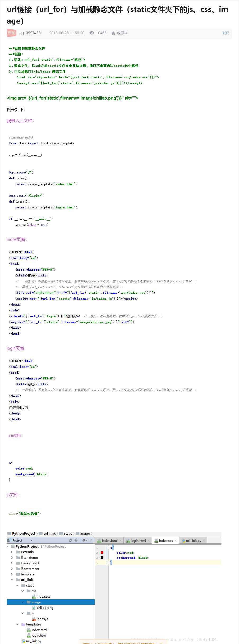Open author qq_39974381 profile link
The height and width of the screenshot is (644, 239).
tap(31, 33)
